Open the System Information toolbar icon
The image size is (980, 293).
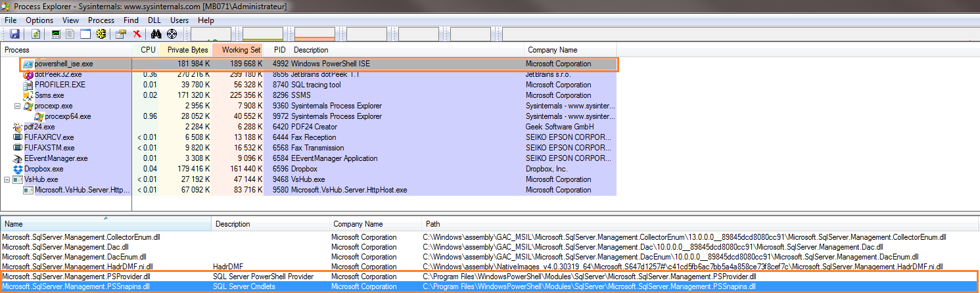(56, 34)
